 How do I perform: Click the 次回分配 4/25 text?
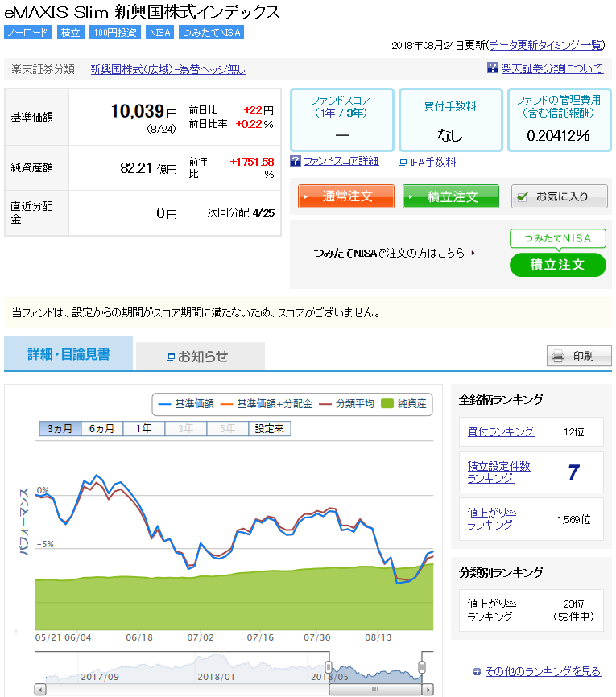pyautogui.click(x=241, y=213)
